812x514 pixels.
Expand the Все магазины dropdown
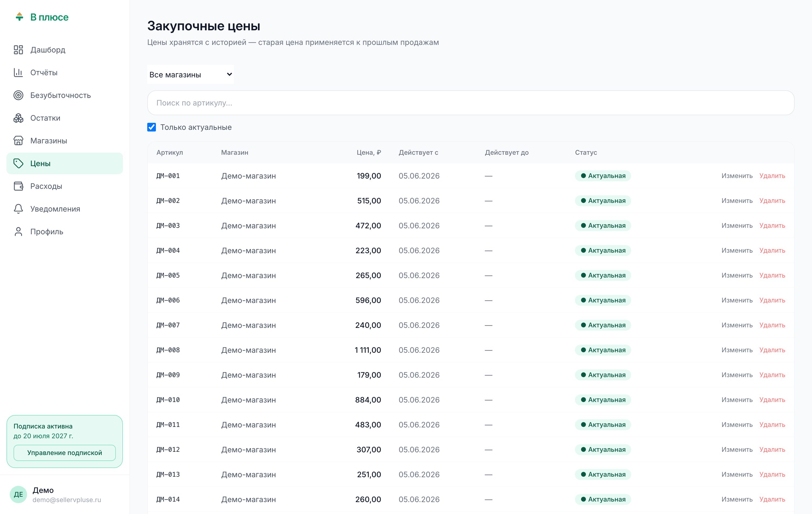[191, 74]
